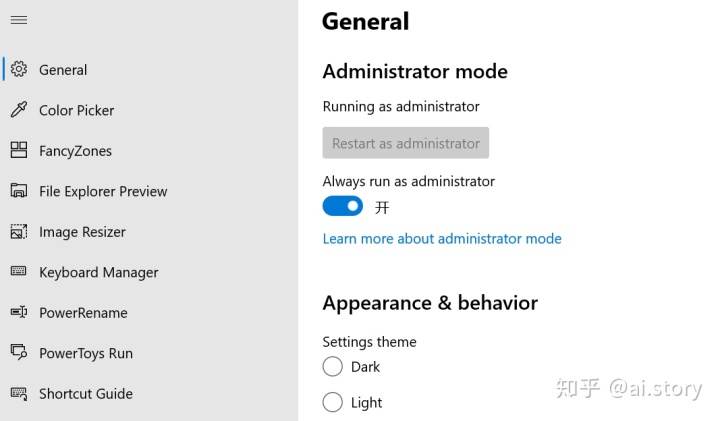720x421 pixels.
Task: Click the General gear icon
Action: point(19,69)
